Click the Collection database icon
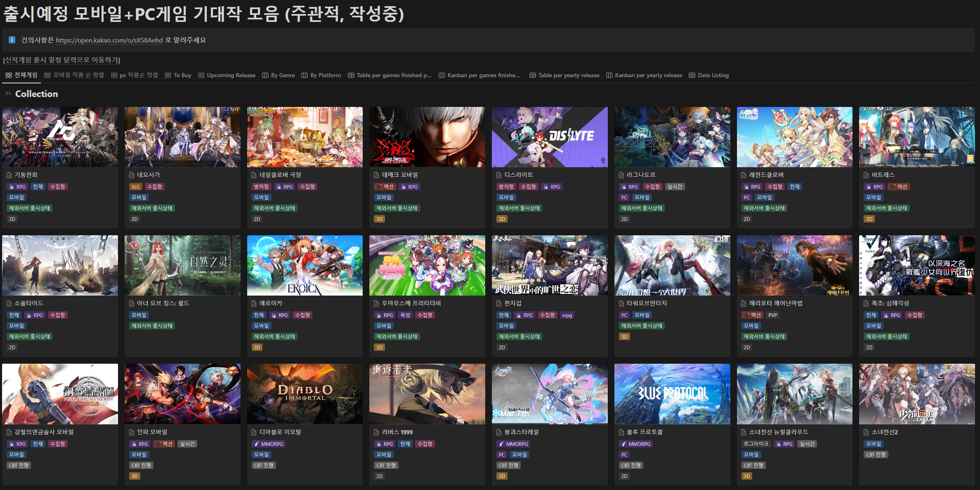This screenshot has width=980, height=490. coord(8,94)
